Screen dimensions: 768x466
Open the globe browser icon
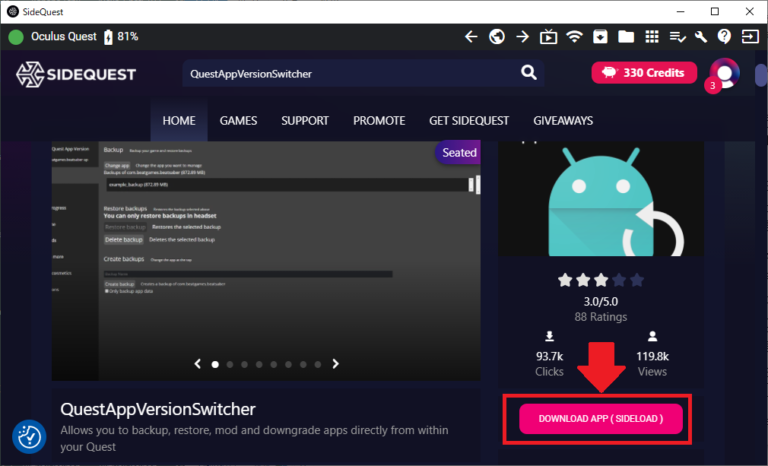pyautogui.click(x=497, y=37)
